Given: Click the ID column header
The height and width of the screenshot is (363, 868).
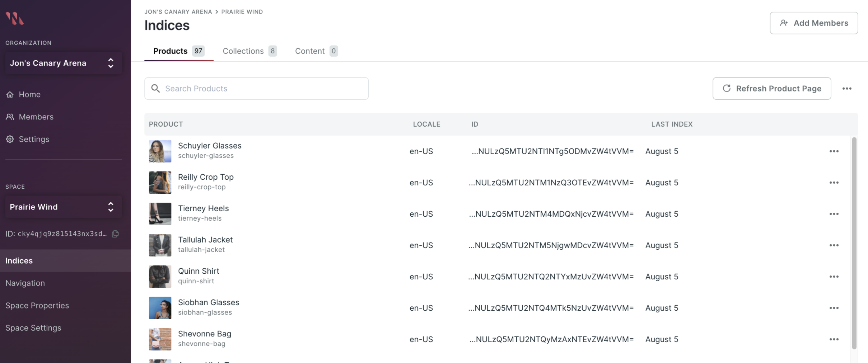Looking at the screenshot, I should tap(475, 124).
